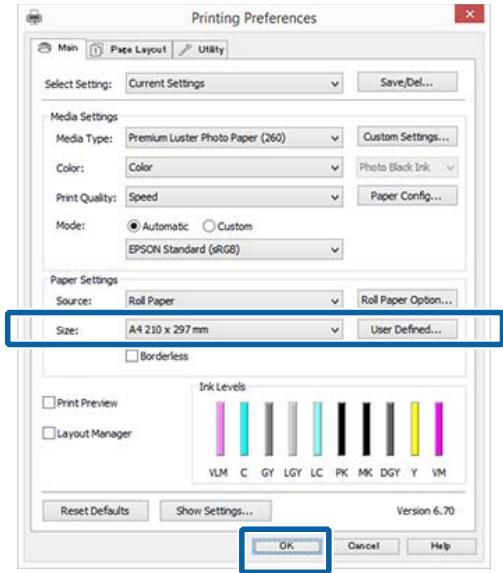The width and height of the screenshot is (503, 573).
Task: Click the DGY dark gray ink bar
Action: [x=390, y=429]
